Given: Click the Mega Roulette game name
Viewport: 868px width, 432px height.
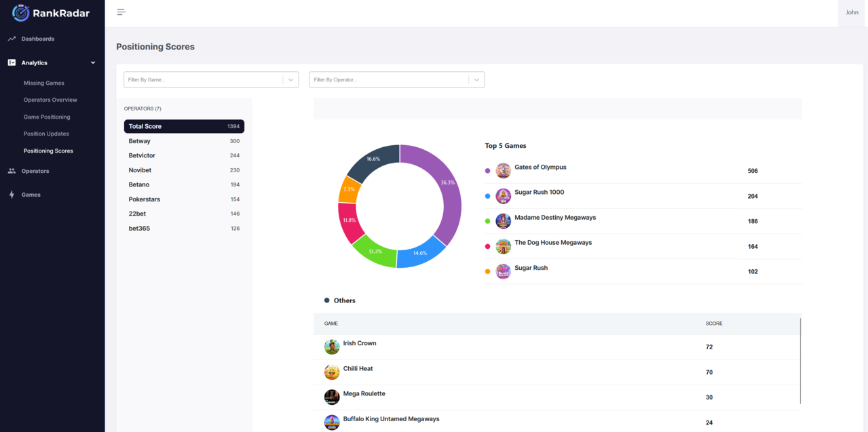Looking at the screenshot, I should coord(364,393).
